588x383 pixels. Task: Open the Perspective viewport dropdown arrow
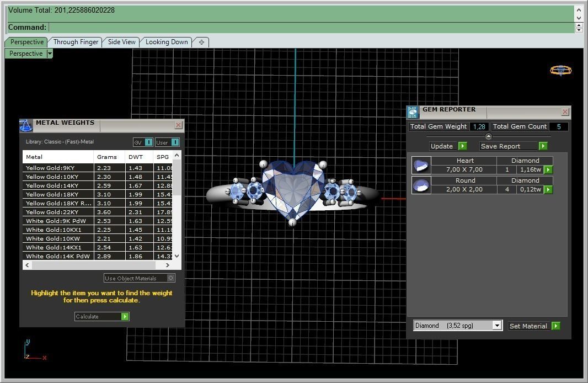(x=50, y=54)
